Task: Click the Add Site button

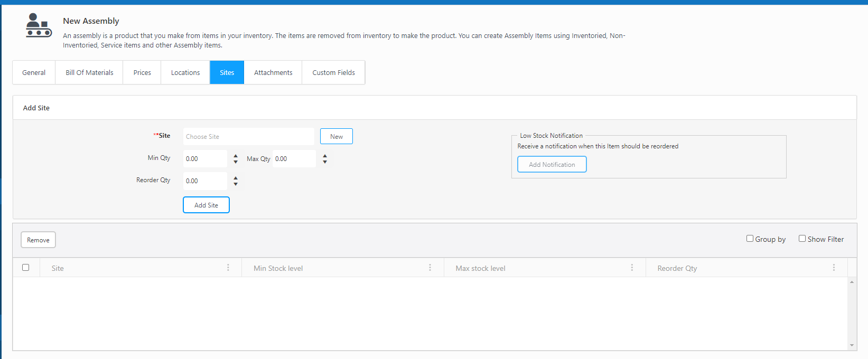Action: (x=206, y=205)
